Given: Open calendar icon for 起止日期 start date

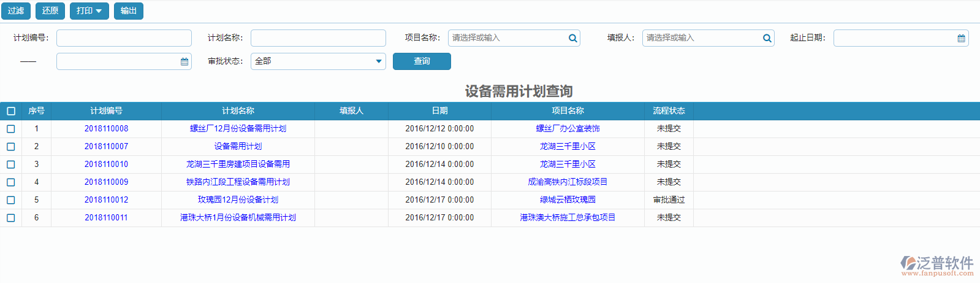Looking at the screenshot, I should pyautogui.click(x=961, y=38).
